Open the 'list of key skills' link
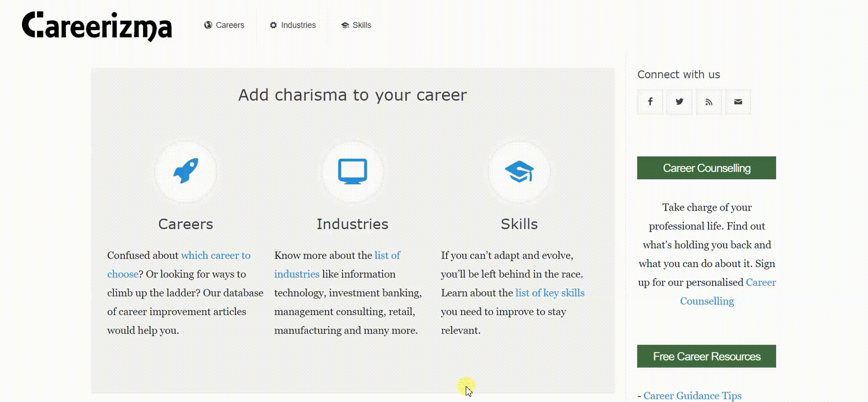The width and height of the screenshot is (868, 402). tap(550, 293)
